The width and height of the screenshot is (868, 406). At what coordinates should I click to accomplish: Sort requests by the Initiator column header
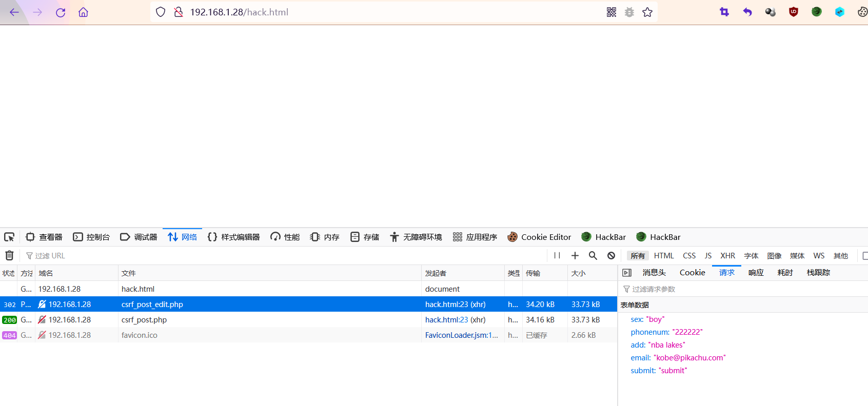tap(463, 273)
